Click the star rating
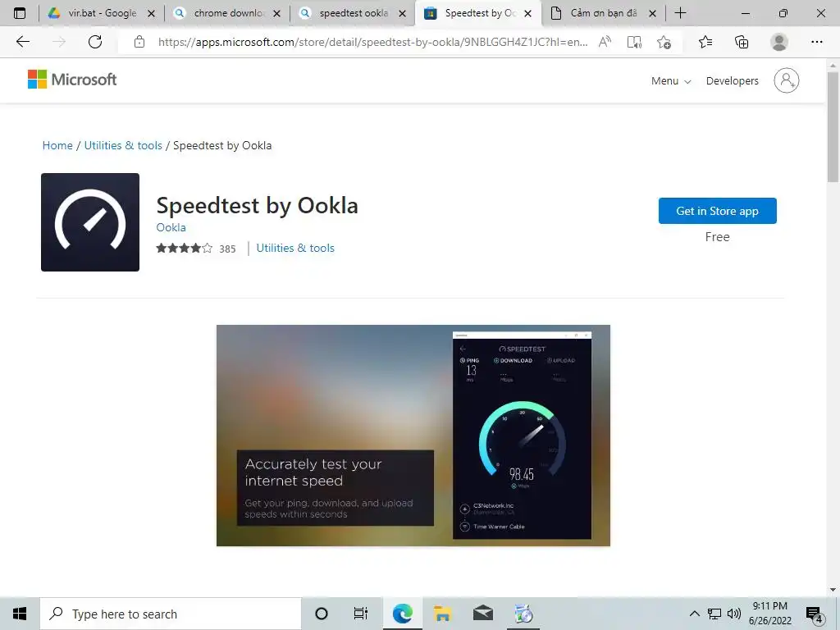The image size is (840, 630). [x=185, y=248]
